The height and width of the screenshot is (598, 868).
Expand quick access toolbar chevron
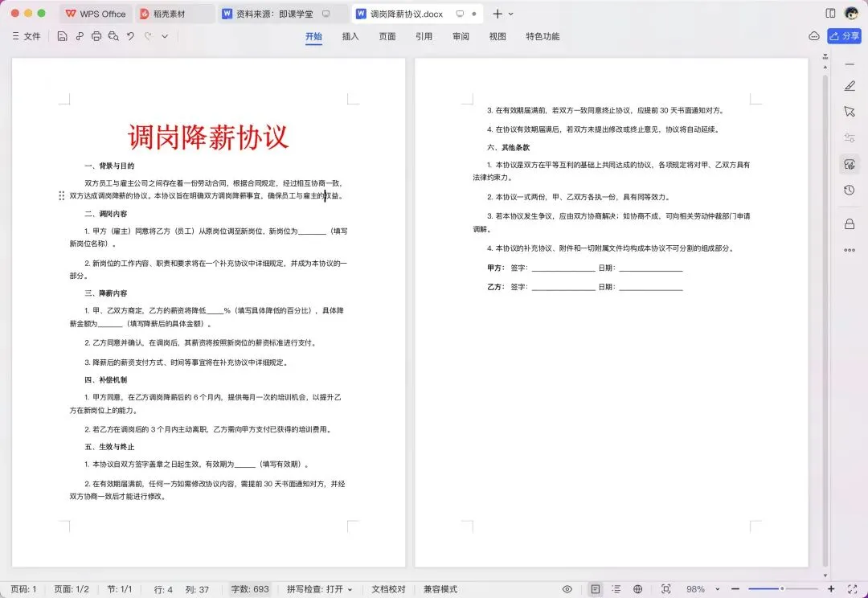[165, 36]
